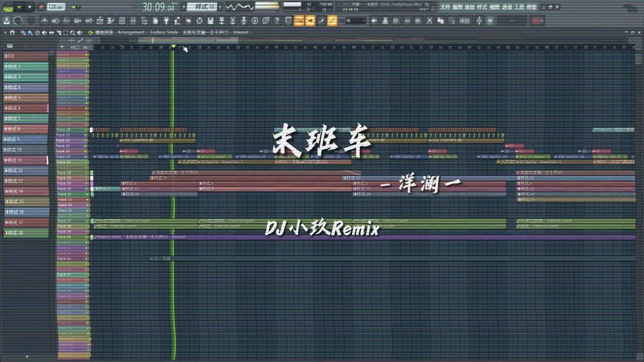Select the mute tool speaker icon
644x362 pixels.
pyautogui.click(x=44, y=33)
